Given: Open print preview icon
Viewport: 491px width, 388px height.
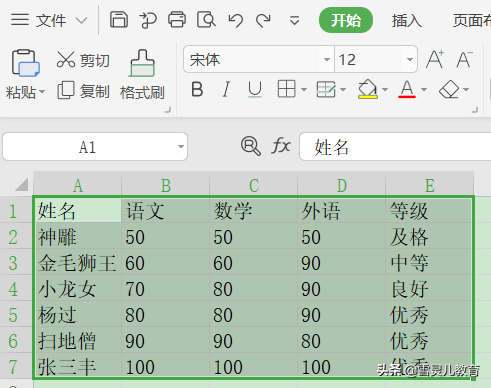Looking at the screenshot, I should [x=206, y=20].
